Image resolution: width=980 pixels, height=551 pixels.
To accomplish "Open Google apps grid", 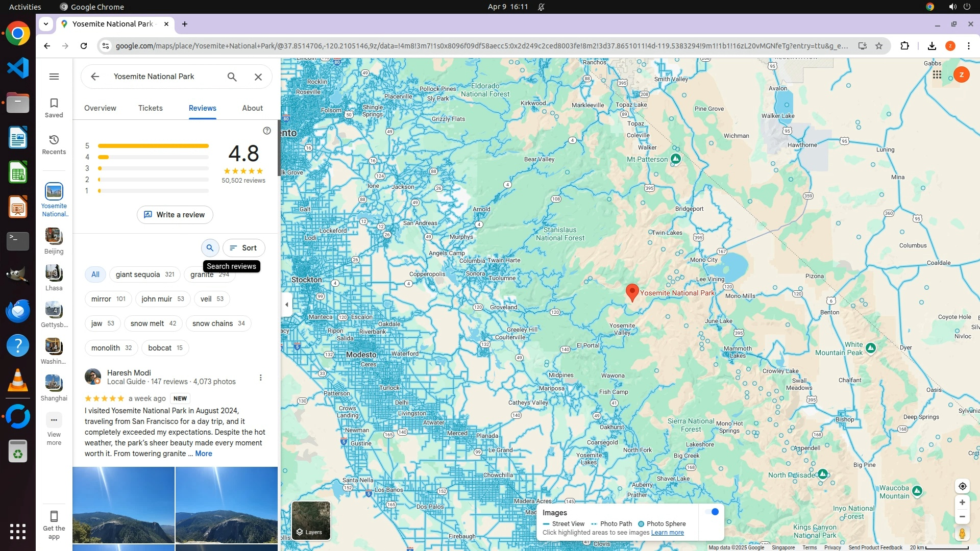I will click(x=937, y=75).
